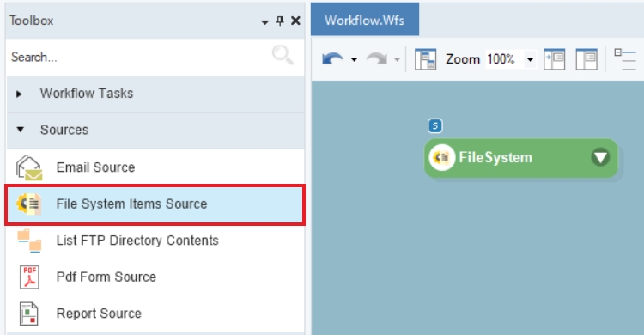Click the File System Items Source icon
This screenshot has height=335, width=644.
click(x=28, y=204)
